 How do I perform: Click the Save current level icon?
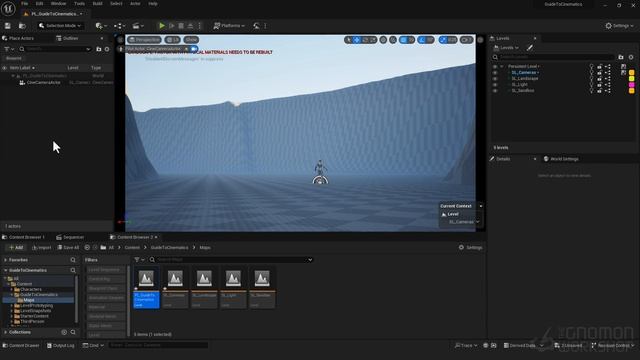click(x=8, y=26)
